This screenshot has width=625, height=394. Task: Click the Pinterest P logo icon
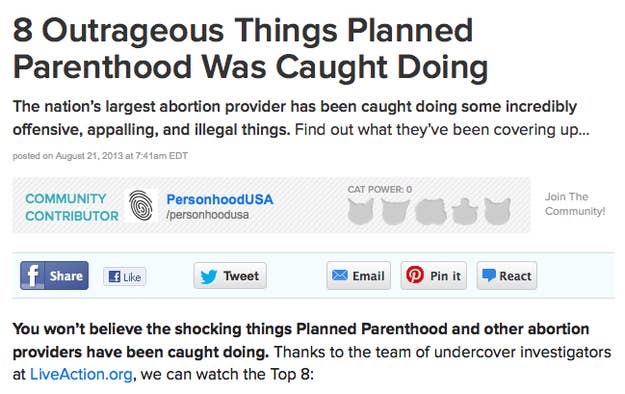tap(415, 275)
